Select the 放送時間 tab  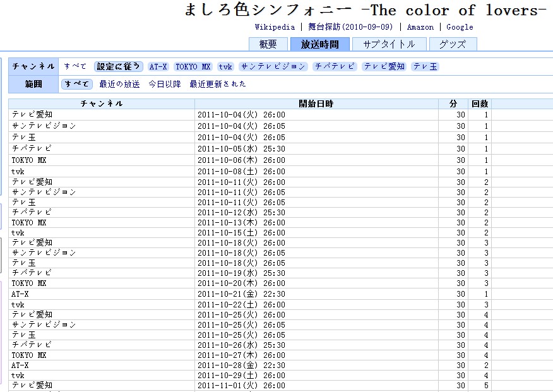pos(320,44)
